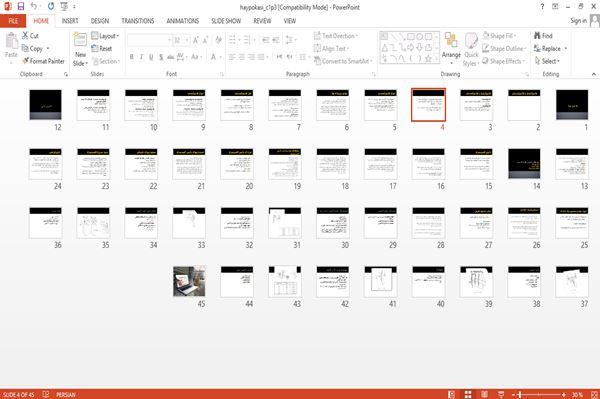Click Ribbon Display Options icon

[555, 7]
